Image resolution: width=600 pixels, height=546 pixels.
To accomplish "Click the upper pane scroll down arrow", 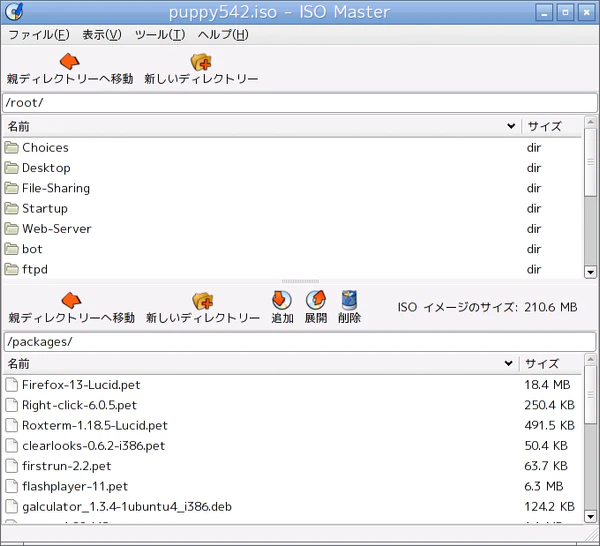I will pos(590,272).
